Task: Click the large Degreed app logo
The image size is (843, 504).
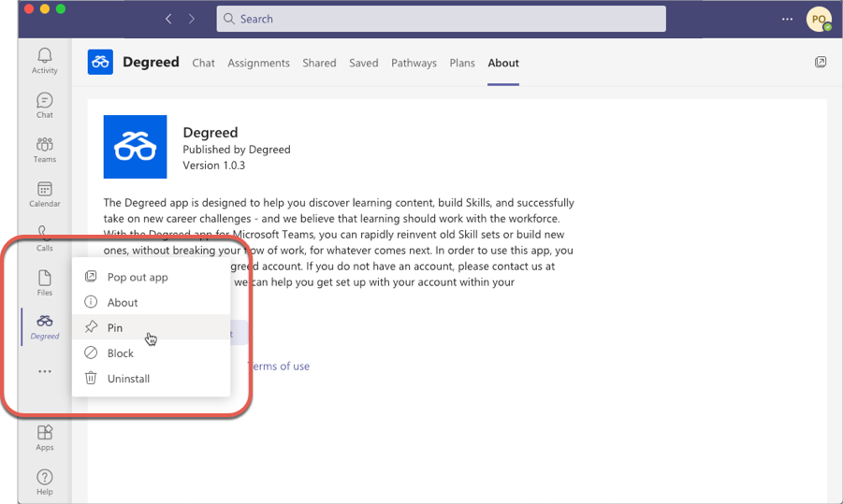Action: (x=135, y=147)
